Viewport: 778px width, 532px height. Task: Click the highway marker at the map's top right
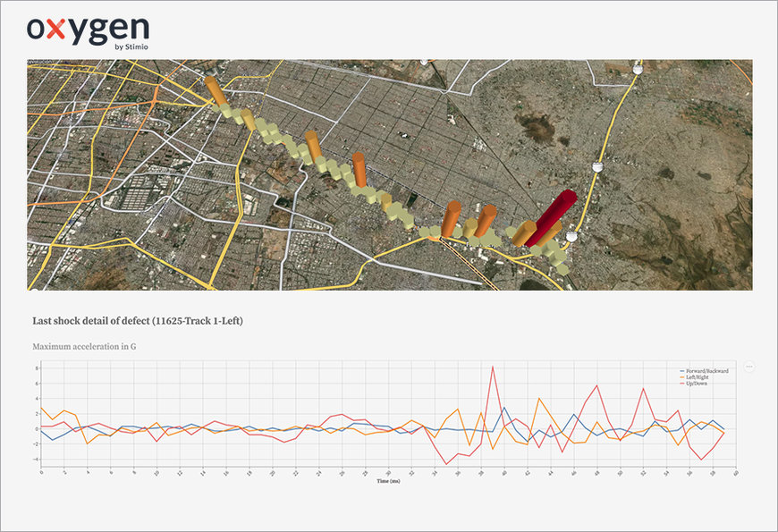click(x=638, y=69)
